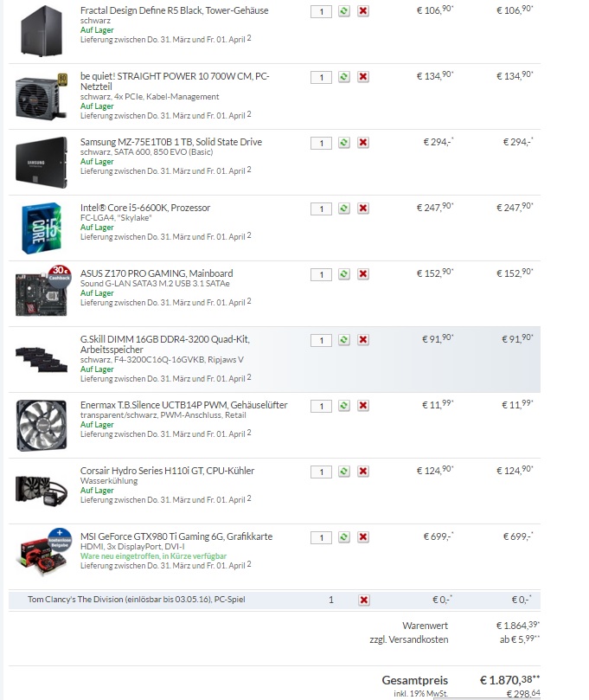
Task: Refresh quantity for Fractal Design Define R5
Action: coord(343,11)
